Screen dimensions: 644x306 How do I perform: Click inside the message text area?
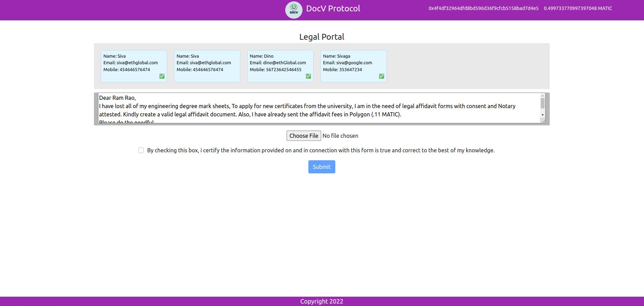pyautogui.click(x=319, y=108)
